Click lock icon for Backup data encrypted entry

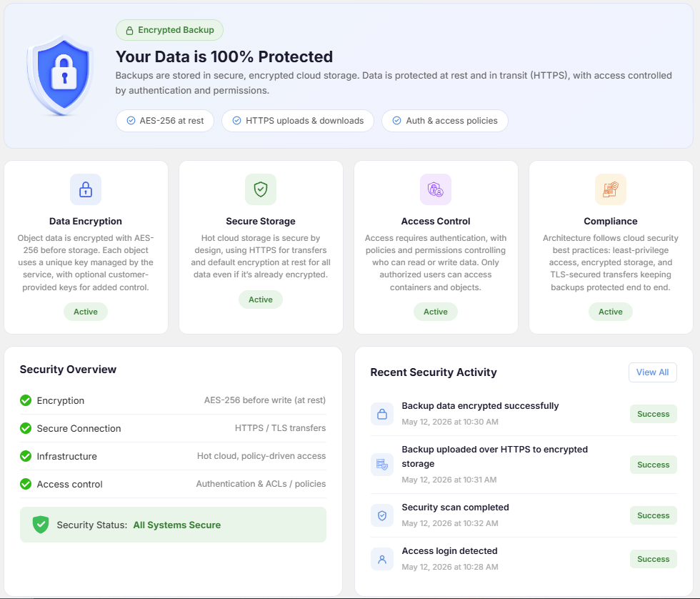382,414
